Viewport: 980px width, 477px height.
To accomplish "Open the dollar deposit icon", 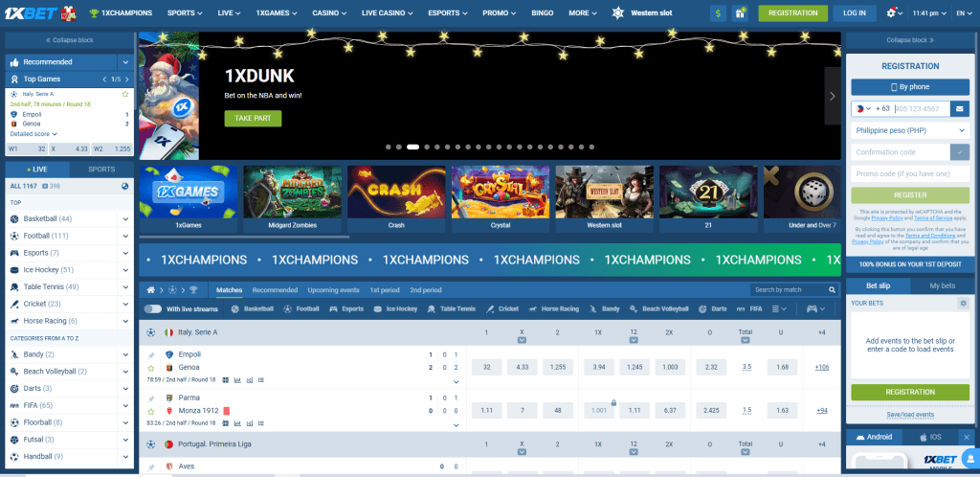I will (718, 13).
